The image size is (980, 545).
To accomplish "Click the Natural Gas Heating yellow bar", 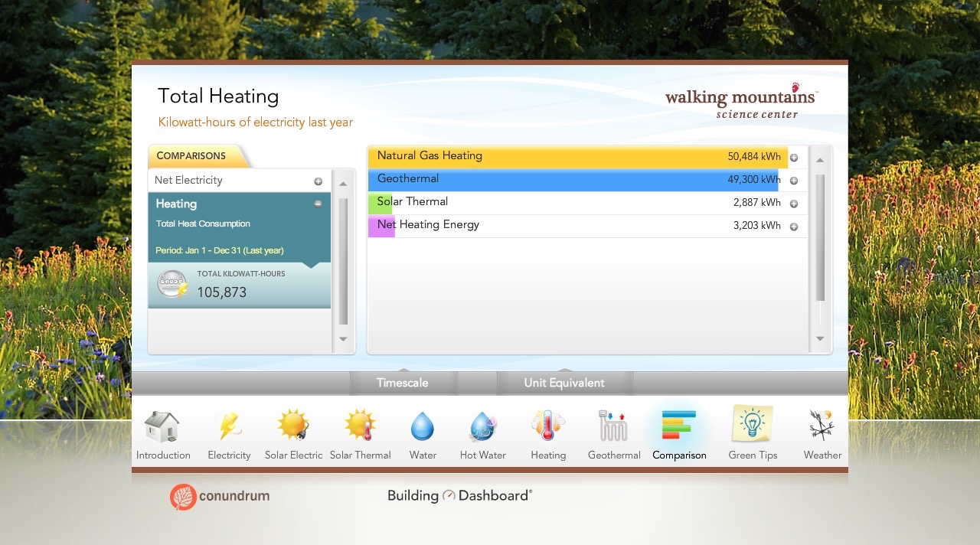I will [x=578, y=157].
